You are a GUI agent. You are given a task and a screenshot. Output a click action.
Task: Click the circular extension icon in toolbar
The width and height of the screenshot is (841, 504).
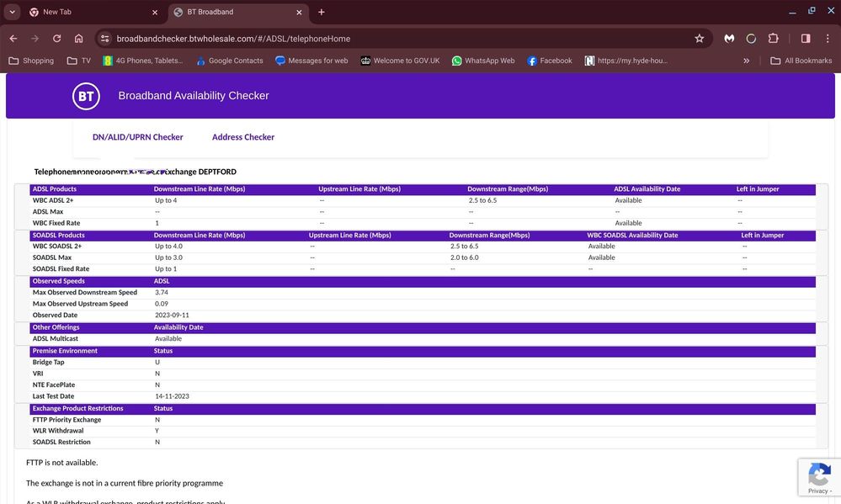pyautogui.click(x=751, y=39)
